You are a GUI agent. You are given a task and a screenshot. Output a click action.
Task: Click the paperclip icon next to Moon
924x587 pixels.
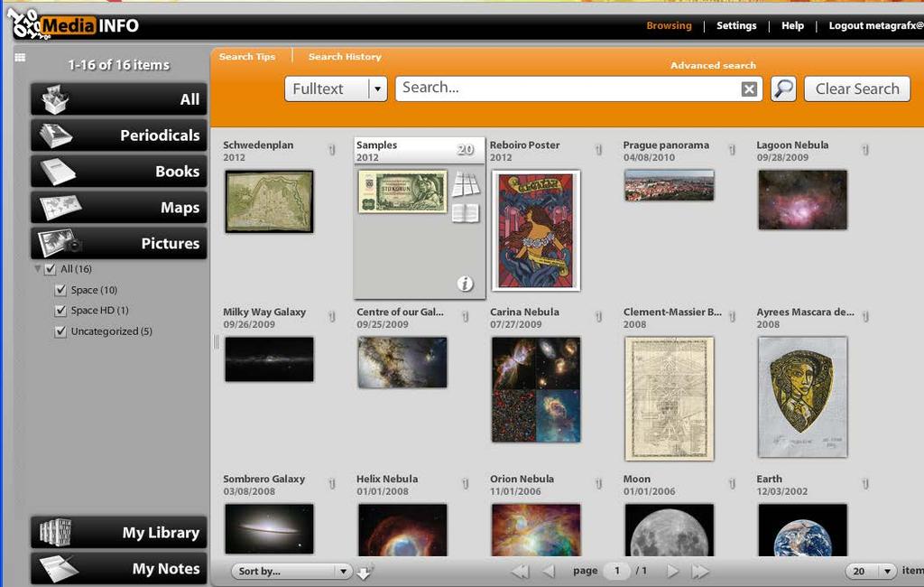[732, 484]
